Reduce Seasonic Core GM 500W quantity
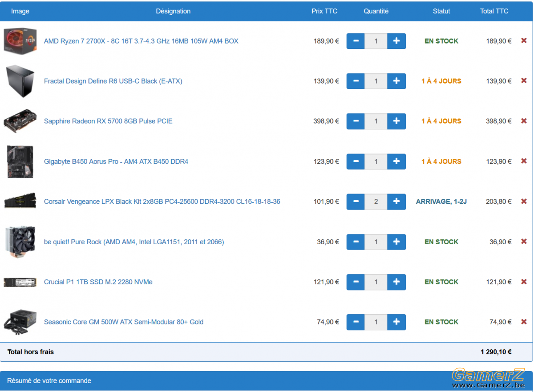 tap(356, 322)
